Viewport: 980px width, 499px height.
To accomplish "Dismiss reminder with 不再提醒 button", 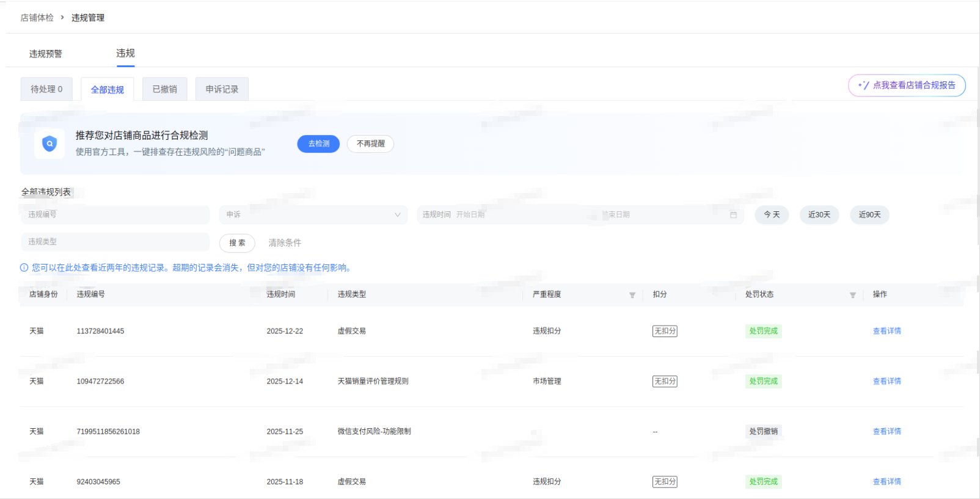I will click(x=370, y=144).
